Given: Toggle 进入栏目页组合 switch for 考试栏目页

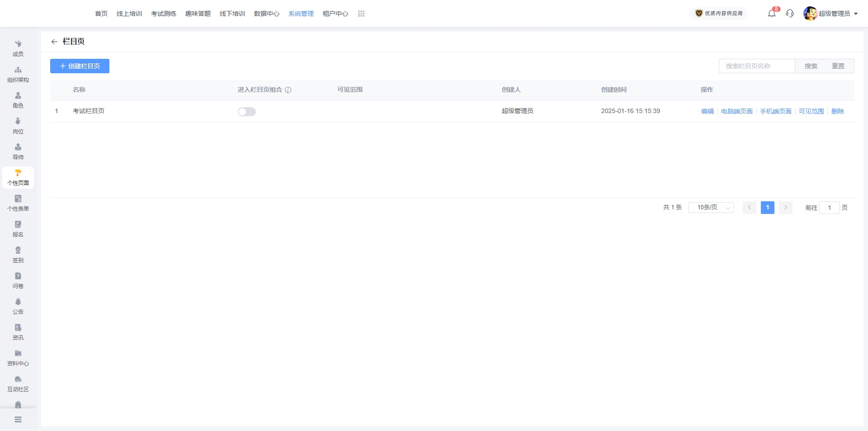Looking at the screenshot, I should (247, 112).
